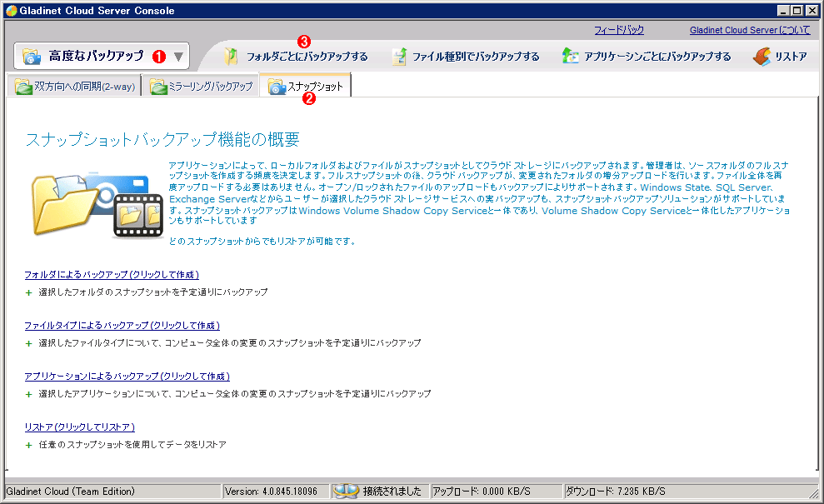Click the plus icon beside file type description
824x504 pixels.
29,344
